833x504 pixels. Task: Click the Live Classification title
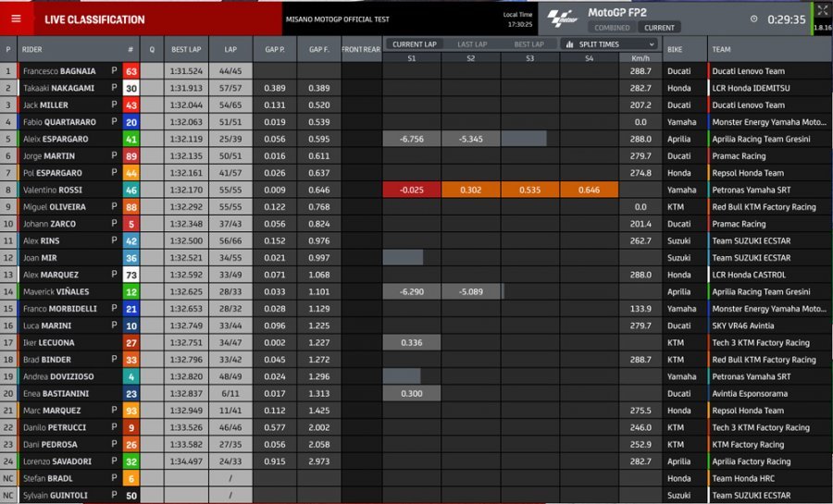point(94,19)
